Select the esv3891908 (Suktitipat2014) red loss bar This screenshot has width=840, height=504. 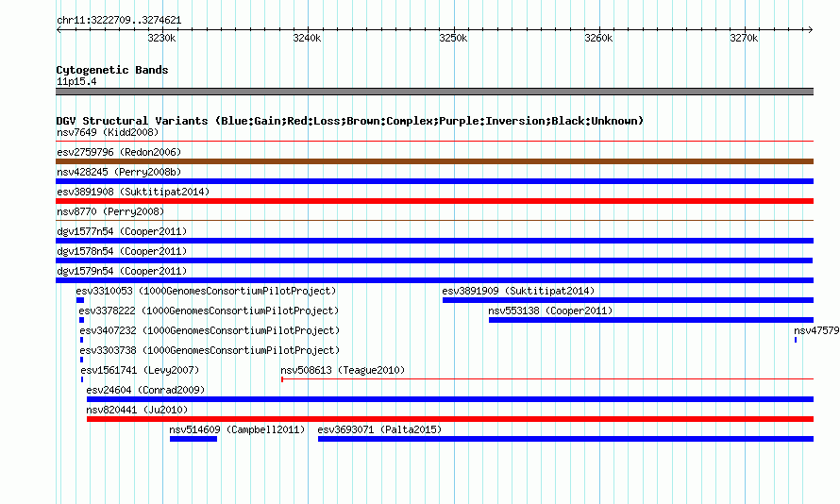tap(434, 201)
